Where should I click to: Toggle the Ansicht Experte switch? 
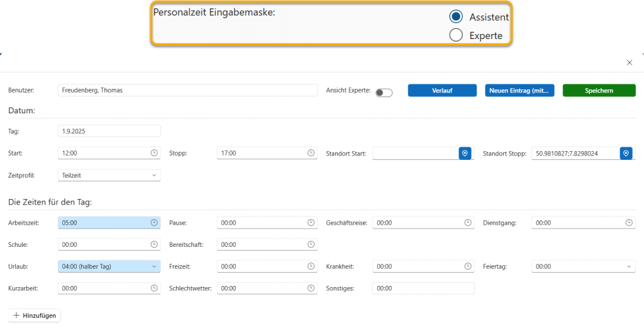coord(384,93)
